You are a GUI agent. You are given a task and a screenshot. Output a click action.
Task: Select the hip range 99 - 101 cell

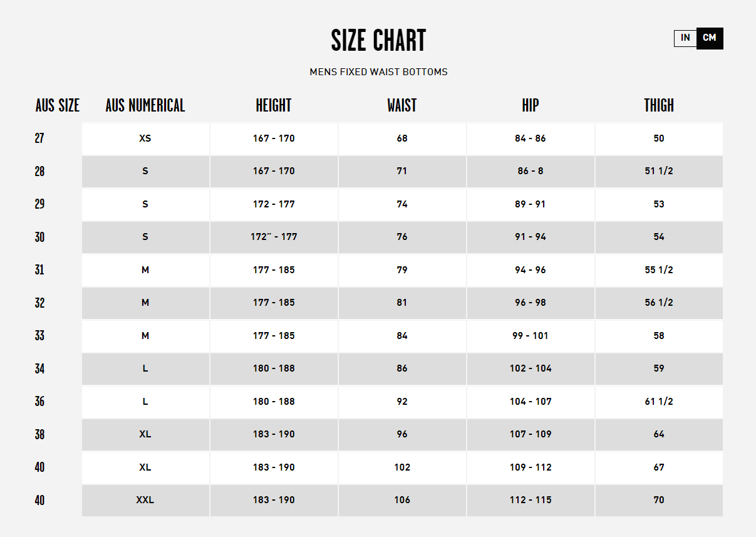click(x=531, y=336)
